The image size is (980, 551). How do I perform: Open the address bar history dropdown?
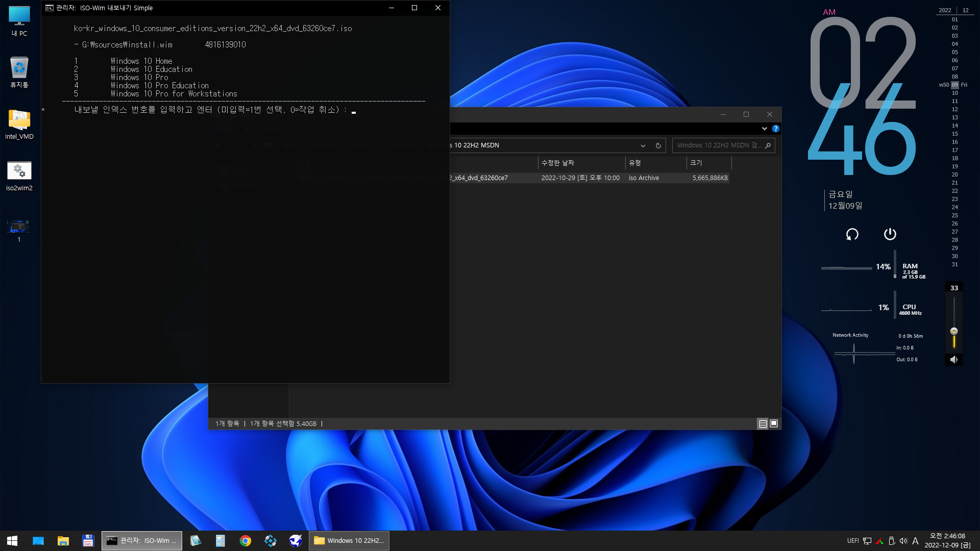pyautogui.click(x=643, y=145)
